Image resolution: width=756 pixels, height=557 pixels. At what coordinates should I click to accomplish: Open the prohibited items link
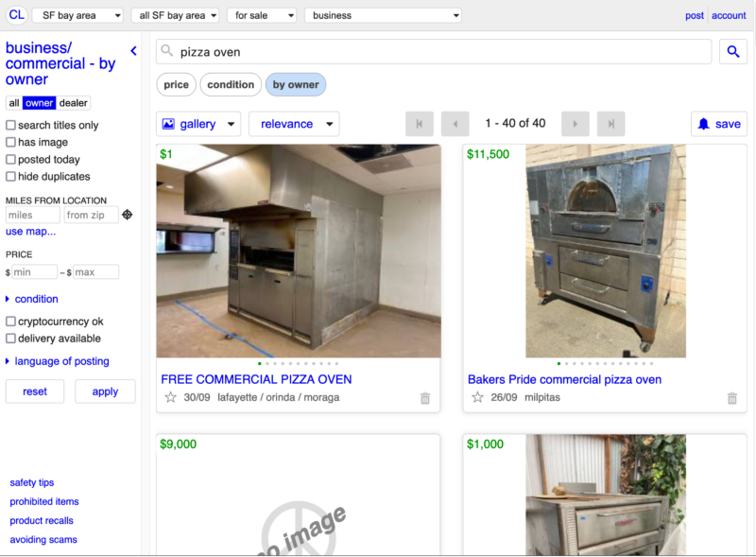point(44,501)
